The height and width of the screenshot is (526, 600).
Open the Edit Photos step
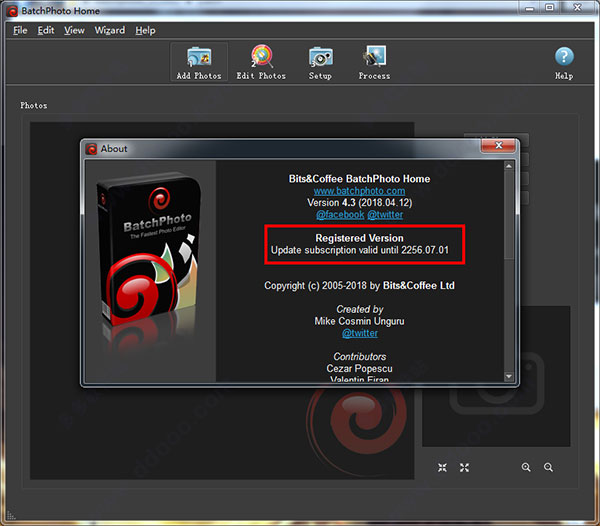click(261, 62)
